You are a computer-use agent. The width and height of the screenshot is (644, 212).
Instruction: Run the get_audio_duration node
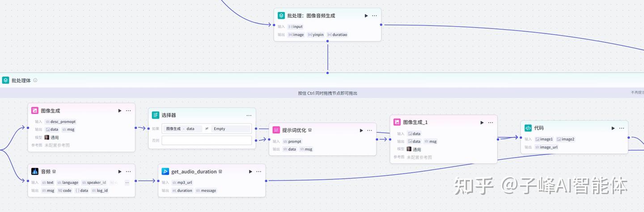250,171
